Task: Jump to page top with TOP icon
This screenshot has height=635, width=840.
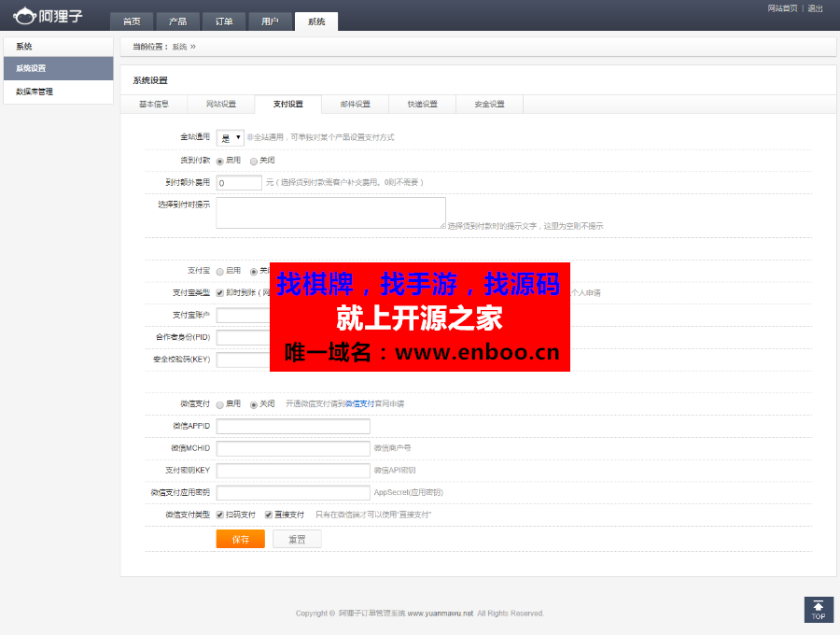Action: (819, 610)
